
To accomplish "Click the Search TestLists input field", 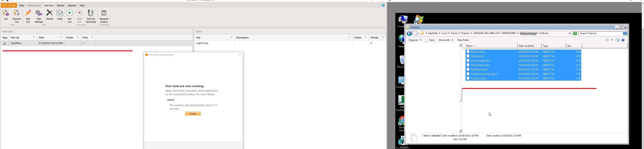I will [600, 34].
